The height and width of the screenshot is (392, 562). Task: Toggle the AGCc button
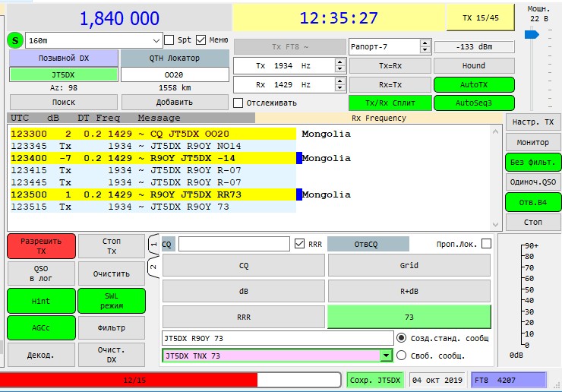[41, 327]
